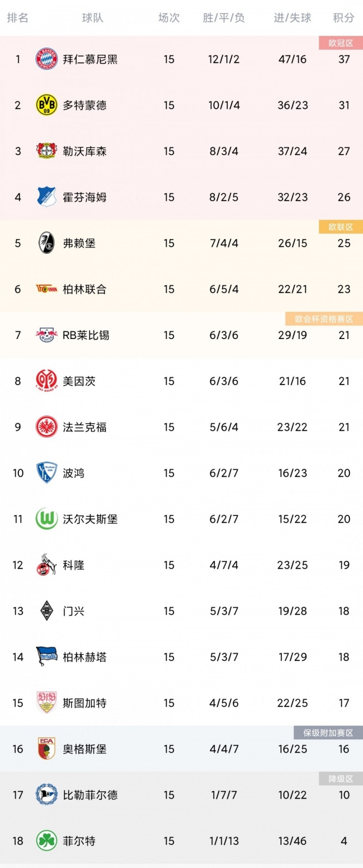Tap the Hertha Berlin flag logo
The image size is (363, 868).
46,657
